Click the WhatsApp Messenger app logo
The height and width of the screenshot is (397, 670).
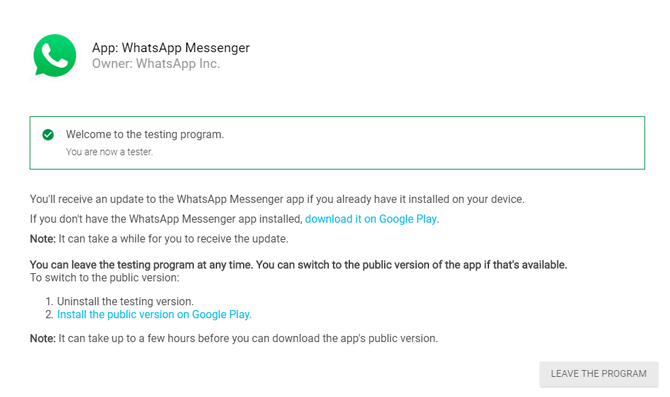click(55, 56)
